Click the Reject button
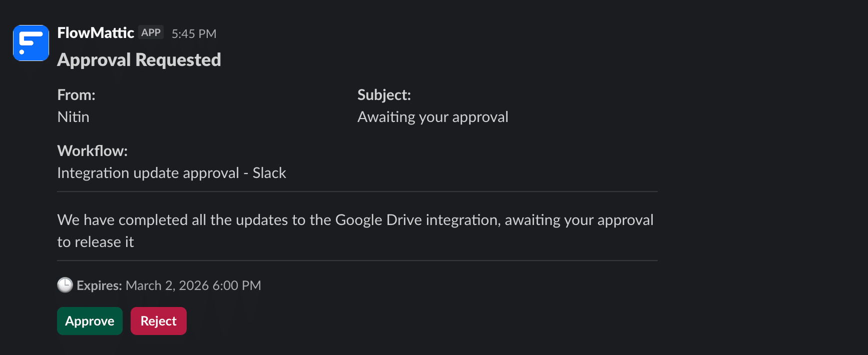Image resolution: width=868 pixels, height=355 pixels. (158, 320)
